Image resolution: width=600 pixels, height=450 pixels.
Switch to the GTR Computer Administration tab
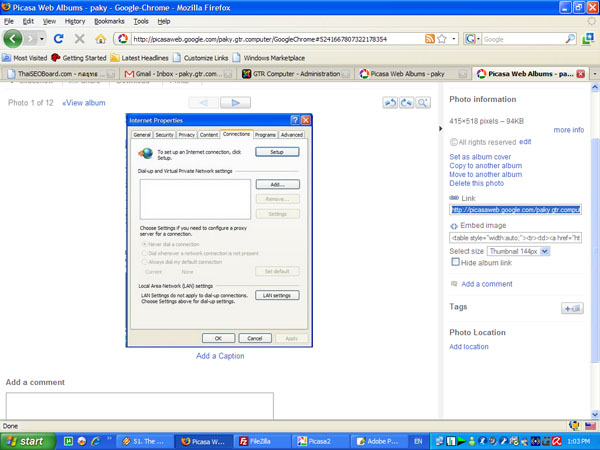(295, 73)
